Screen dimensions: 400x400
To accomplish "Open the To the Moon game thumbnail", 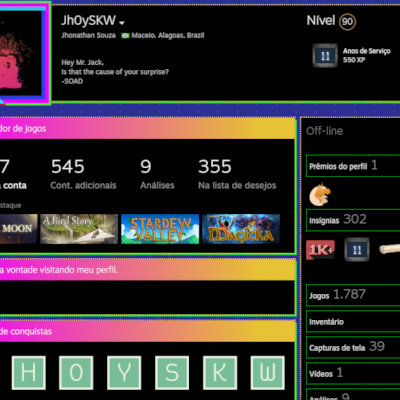I will [19, 229].
